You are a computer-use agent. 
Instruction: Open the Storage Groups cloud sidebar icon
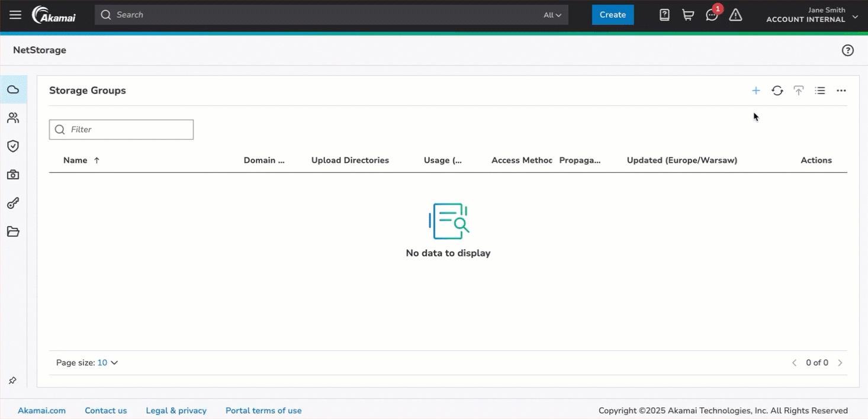click(x=13, y=90)
